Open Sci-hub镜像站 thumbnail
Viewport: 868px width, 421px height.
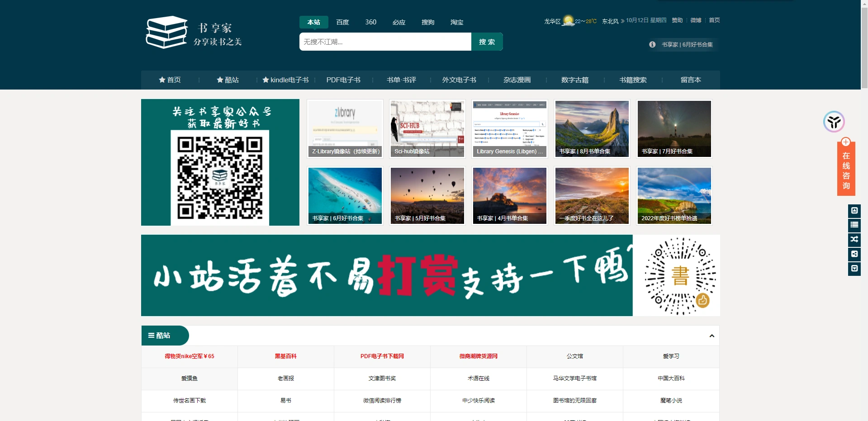click(x=427, y=129)
